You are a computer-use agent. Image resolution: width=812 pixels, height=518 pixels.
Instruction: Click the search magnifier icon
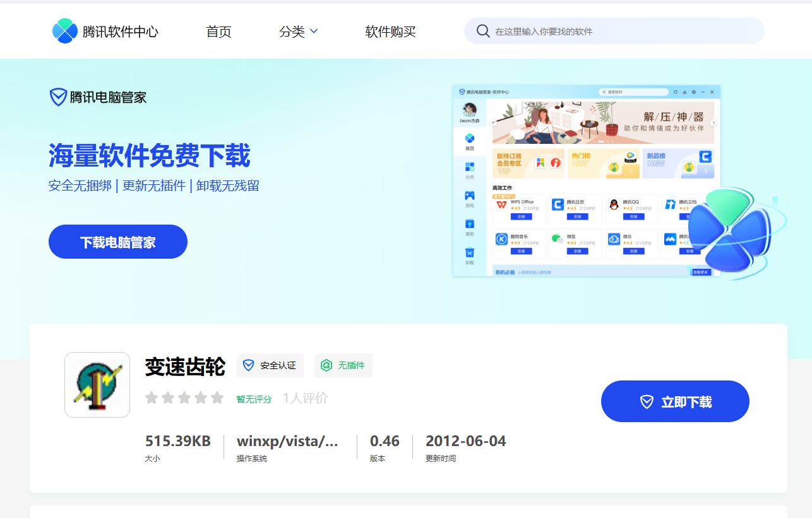(x=483, y=31)
